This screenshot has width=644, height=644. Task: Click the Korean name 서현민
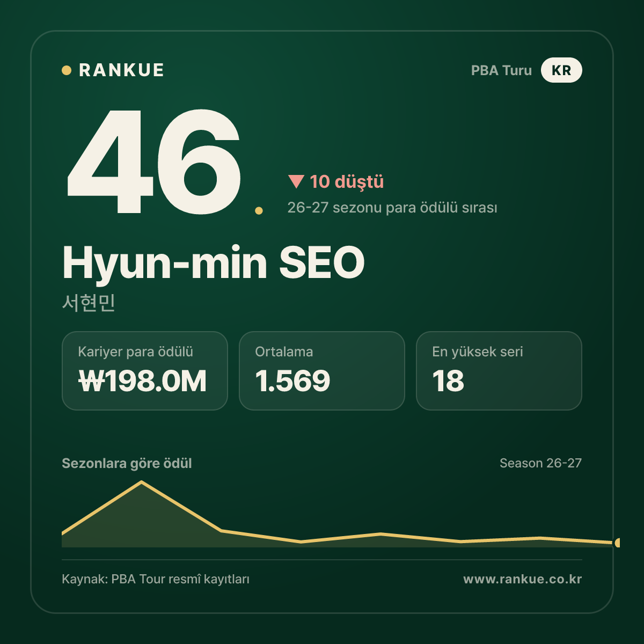pyautogui.click(x=89, y=303)
